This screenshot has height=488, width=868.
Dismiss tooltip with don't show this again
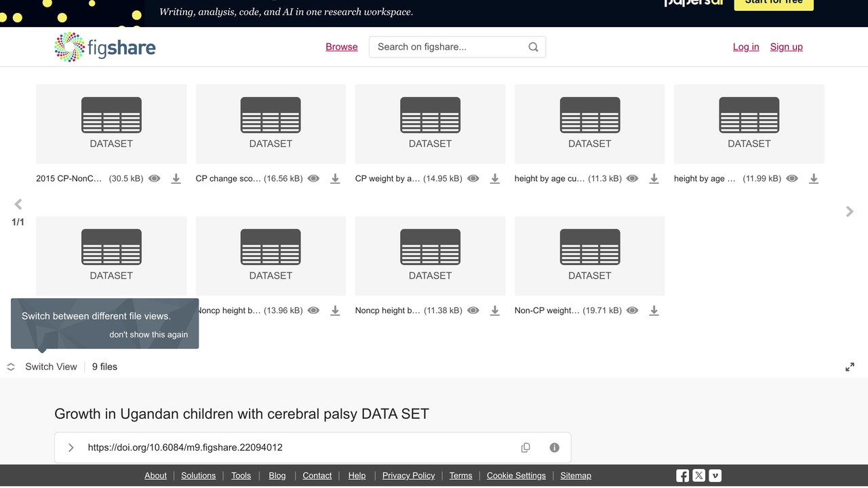tap(149, 334)
